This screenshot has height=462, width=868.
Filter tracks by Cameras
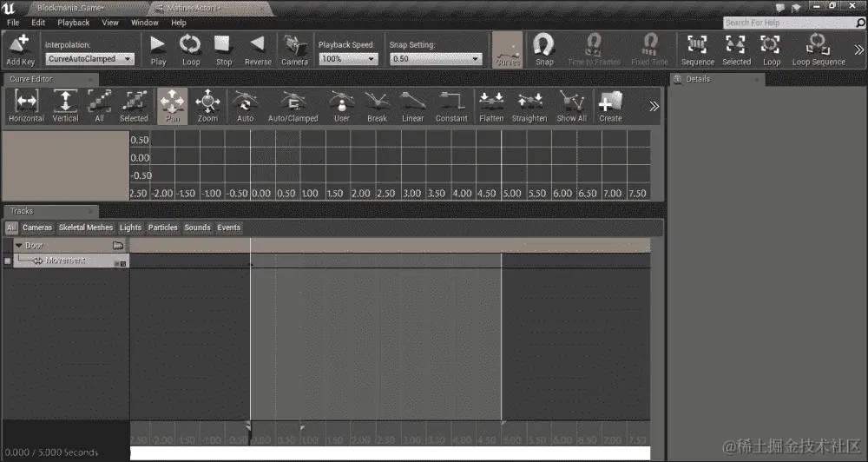(x=37, y=228)
